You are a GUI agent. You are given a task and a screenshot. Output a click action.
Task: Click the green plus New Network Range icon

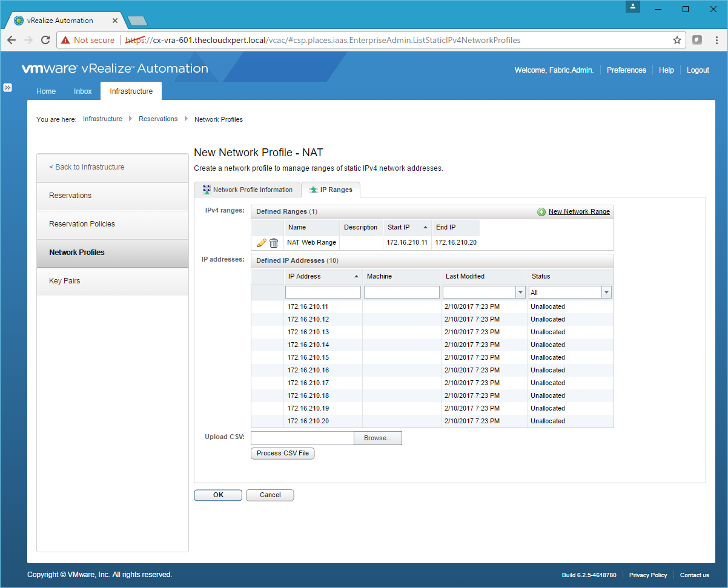(x=541, y=212)
